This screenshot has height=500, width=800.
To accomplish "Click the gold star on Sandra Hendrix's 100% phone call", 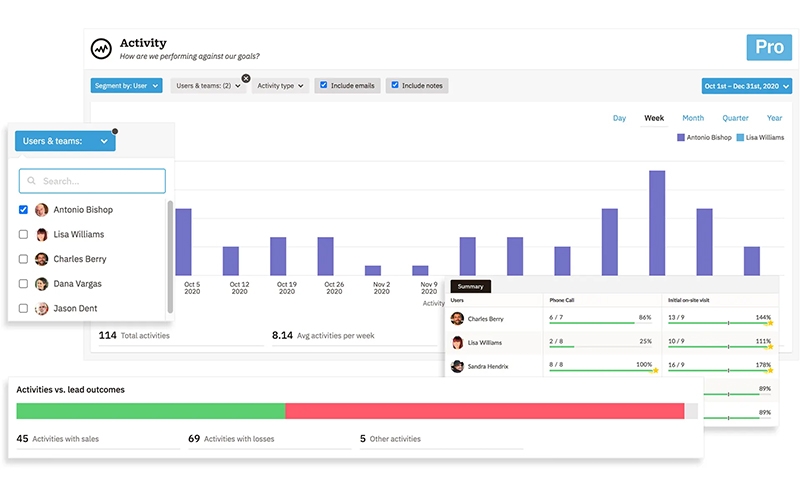I will pos(656,370).
